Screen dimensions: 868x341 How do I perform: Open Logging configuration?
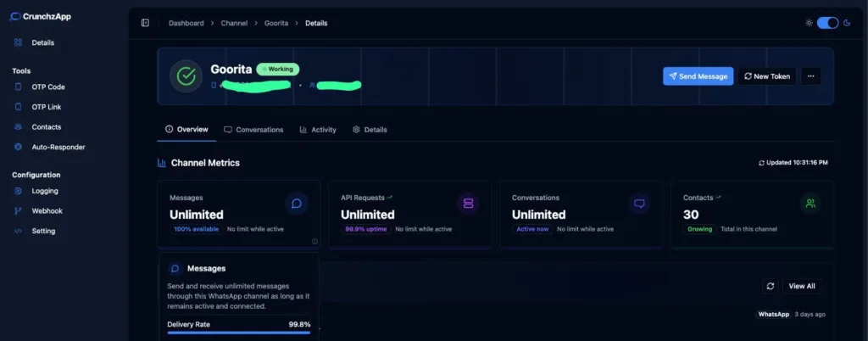coord(45,191)
